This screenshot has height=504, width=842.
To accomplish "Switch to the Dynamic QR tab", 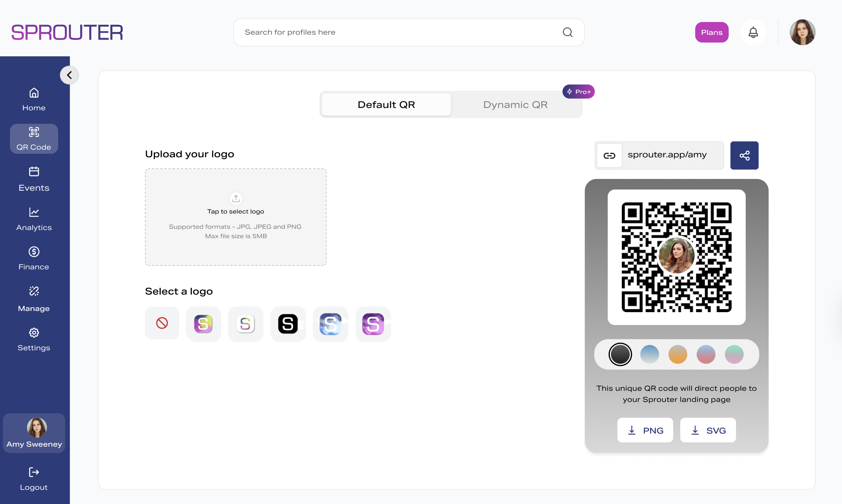I will [x=515, y=104].
